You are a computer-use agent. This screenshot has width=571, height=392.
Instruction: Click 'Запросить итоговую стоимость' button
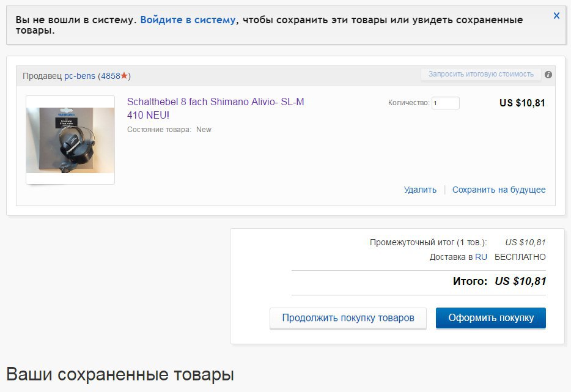(481, 74)
